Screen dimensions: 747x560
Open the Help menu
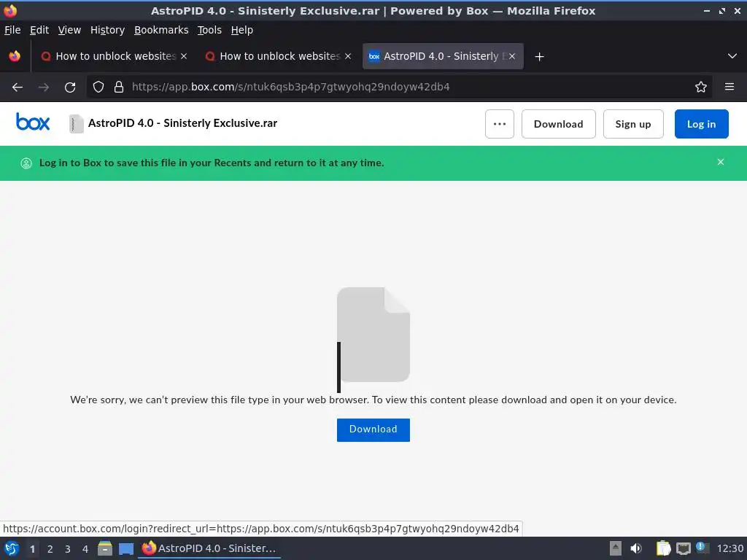(242, 30)
